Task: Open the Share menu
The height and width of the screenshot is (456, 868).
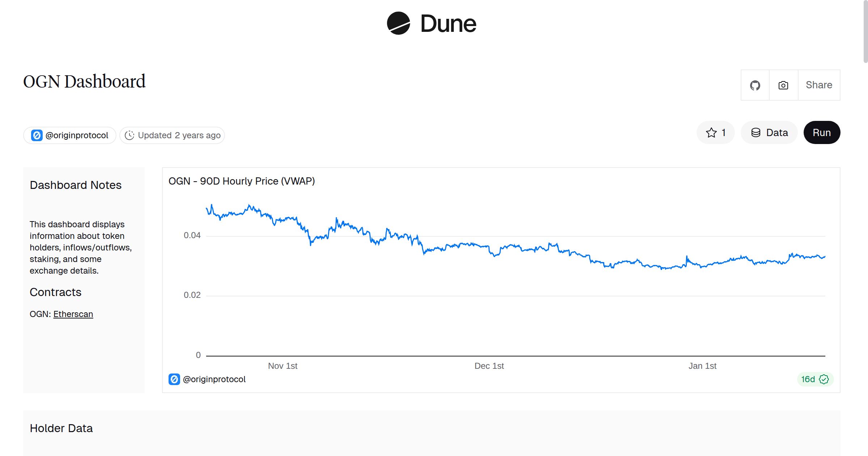Action: click(x=818, y=85)
